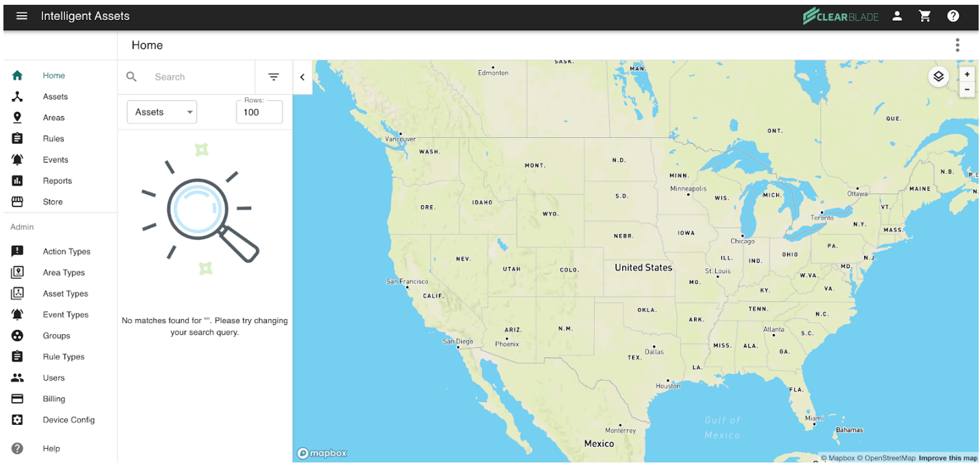Click the help question mark icon in header
This screenshot has width=980, height=470.
point(953,16)
